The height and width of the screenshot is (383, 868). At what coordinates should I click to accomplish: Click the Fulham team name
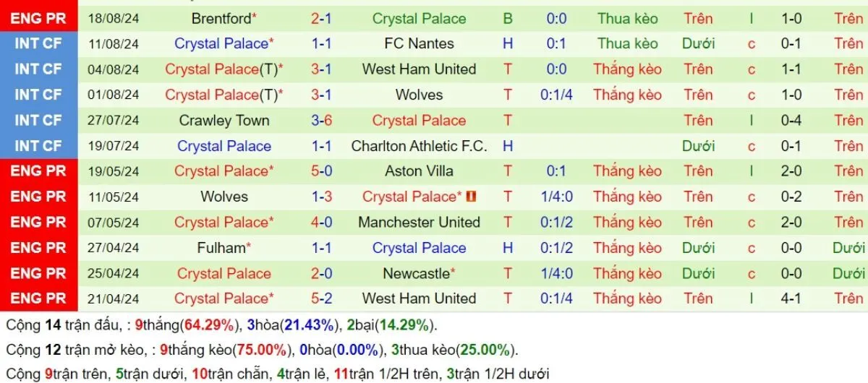[224, 248]
